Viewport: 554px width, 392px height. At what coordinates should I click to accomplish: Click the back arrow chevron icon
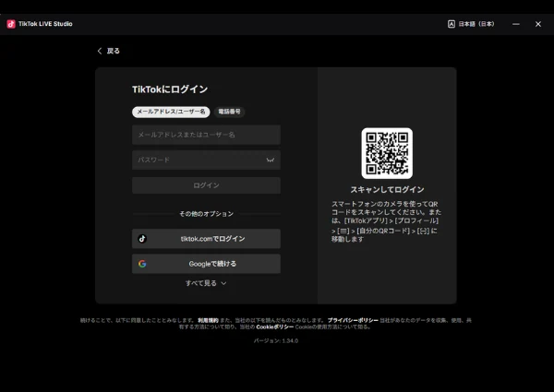coord(100,51)
